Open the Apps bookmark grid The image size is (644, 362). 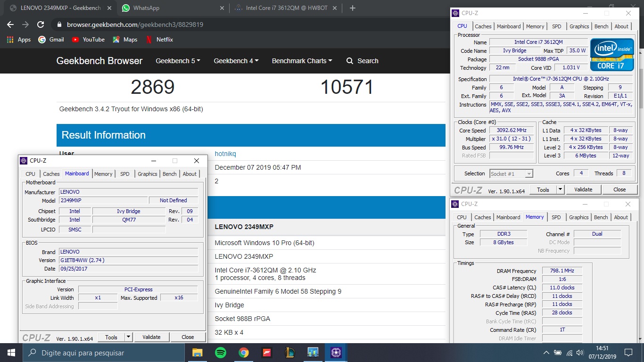click(19, 40)
